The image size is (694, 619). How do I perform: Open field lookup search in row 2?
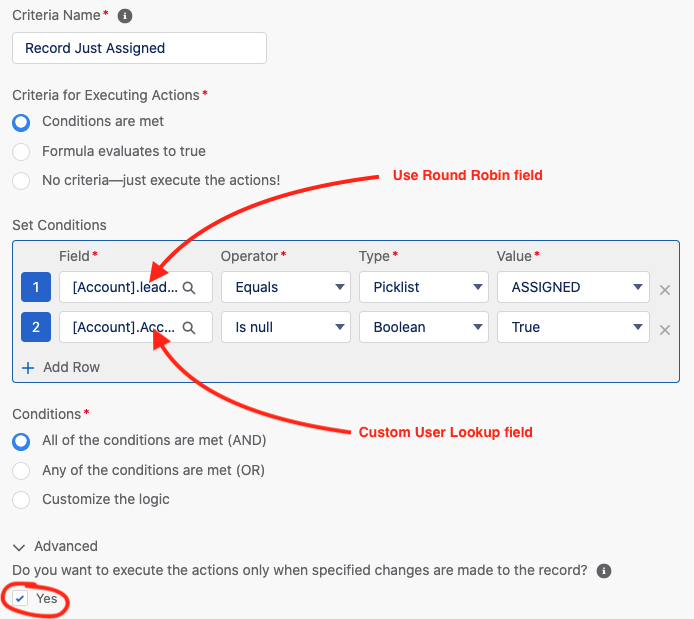click(x=189, y=328)
